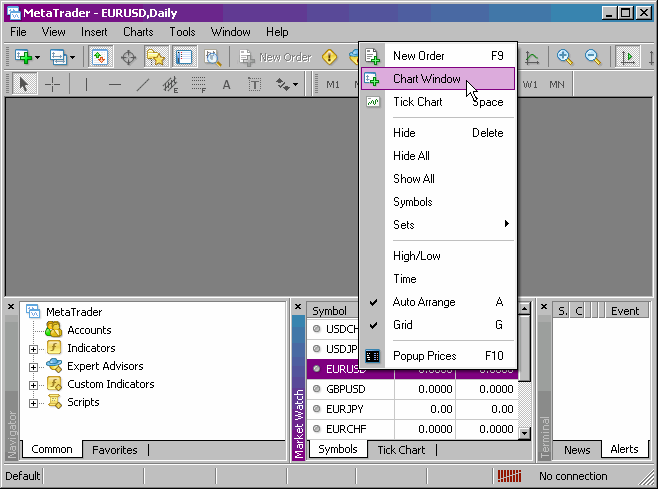
Task: Open the Sets submenu arrow
Action: (507, 224)
